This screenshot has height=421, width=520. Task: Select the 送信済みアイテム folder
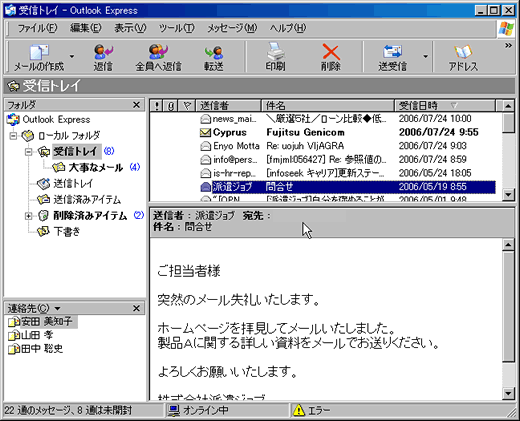(x=87, y=200)
